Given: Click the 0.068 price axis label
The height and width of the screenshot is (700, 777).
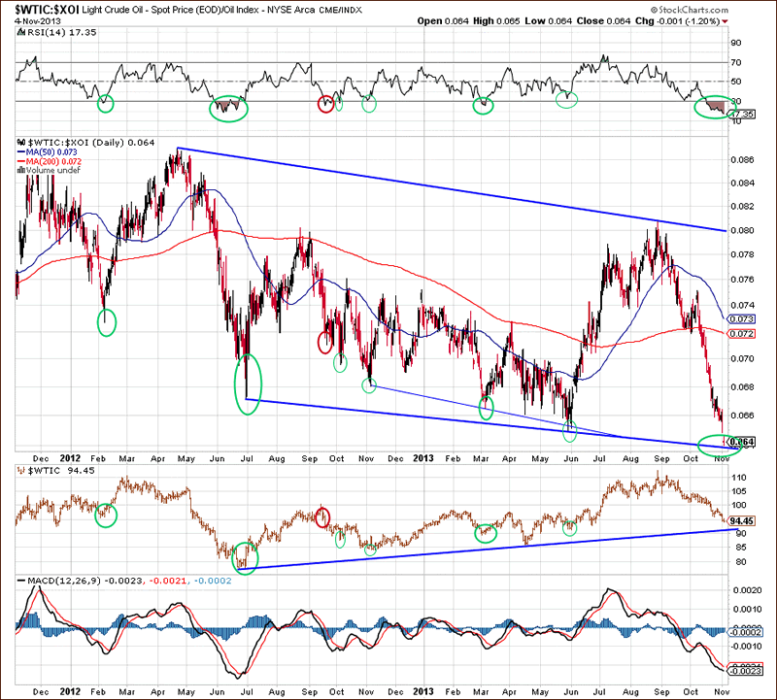Looking at the screenshot, I should [742, 387].
